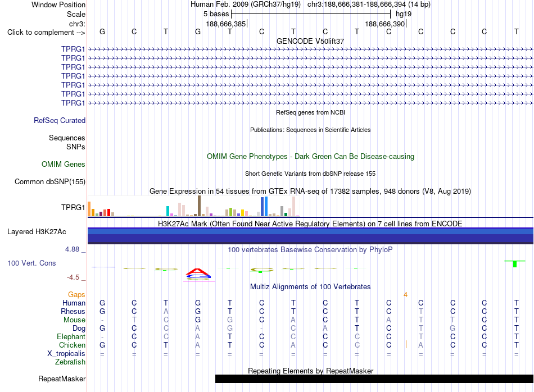The height and width of the screenshot is (392, 534).
Task: Click 'Multiz Alignments of 100 Vertebrates' title
Action: click(310, 287)
